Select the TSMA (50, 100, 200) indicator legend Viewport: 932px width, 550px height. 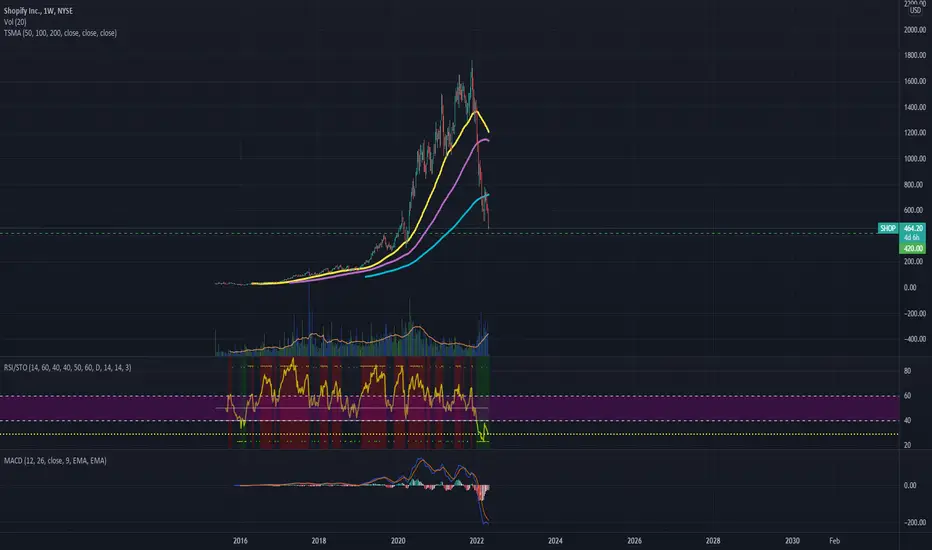(x=60, y=33)
